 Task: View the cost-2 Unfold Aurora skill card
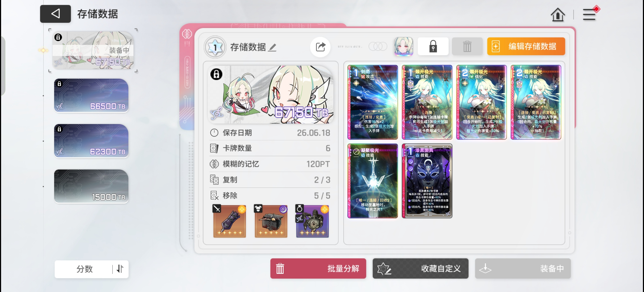click(x=536, y=102)
